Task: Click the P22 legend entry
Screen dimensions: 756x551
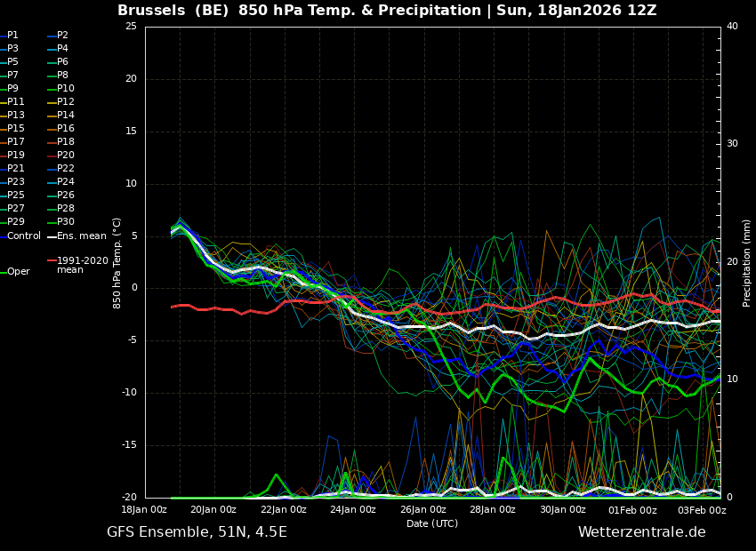Action: point(66,169)
